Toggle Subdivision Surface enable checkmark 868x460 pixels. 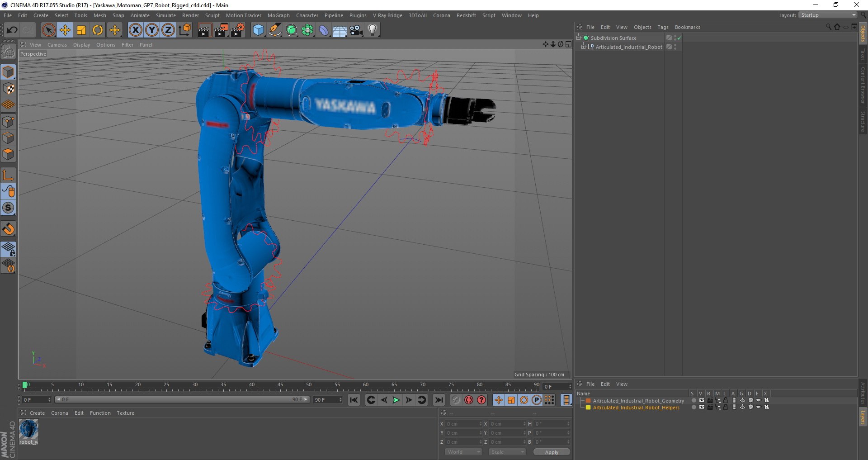(x=679, y=38)
